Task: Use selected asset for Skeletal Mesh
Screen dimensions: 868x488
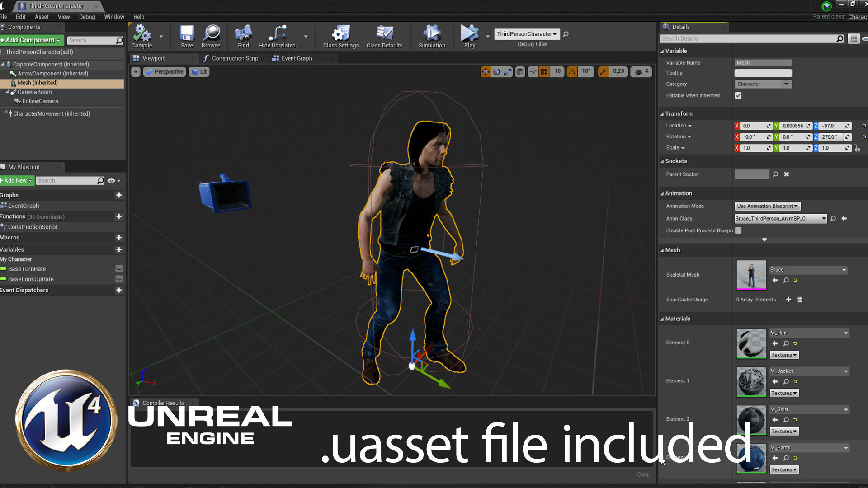Action: [775, 280]
